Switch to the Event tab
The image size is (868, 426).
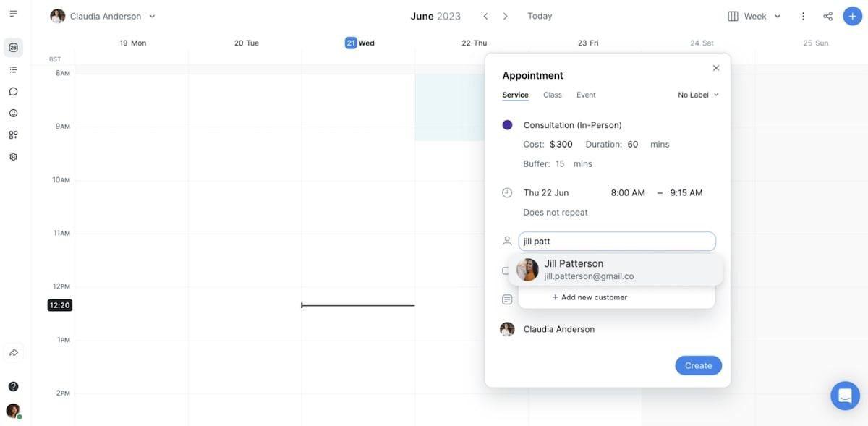coord(586,95)
